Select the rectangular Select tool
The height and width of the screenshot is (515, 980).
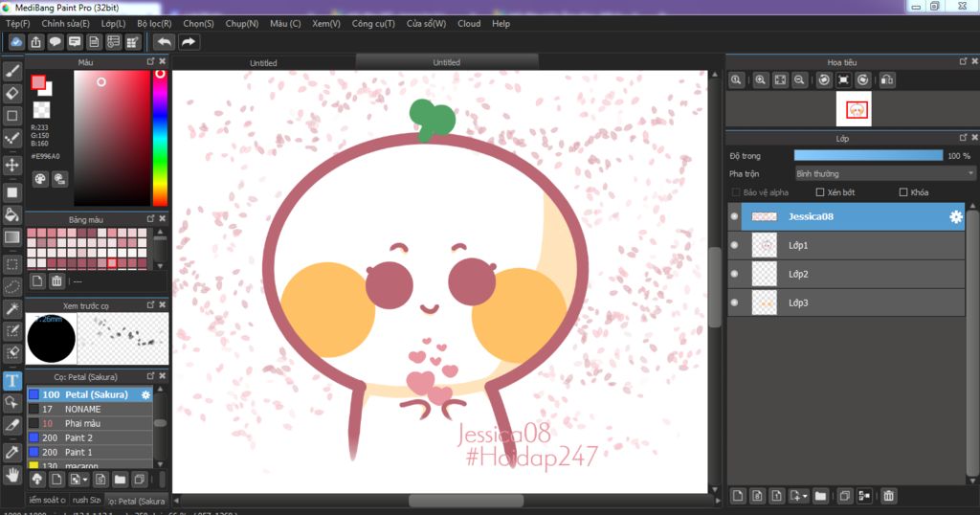point(11,264)
